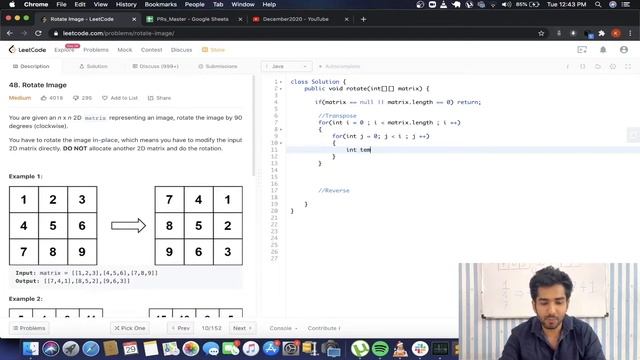Open the Explore link in LeetCode nav
Screen dimensions: 640x360
[x=64, y=50]
